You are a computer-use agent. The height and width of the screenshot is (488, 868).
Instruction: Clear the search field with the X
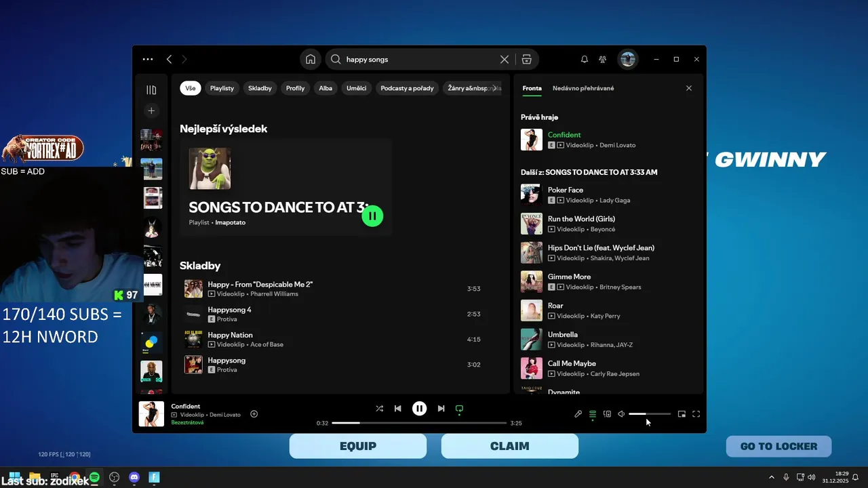point(505,60)
